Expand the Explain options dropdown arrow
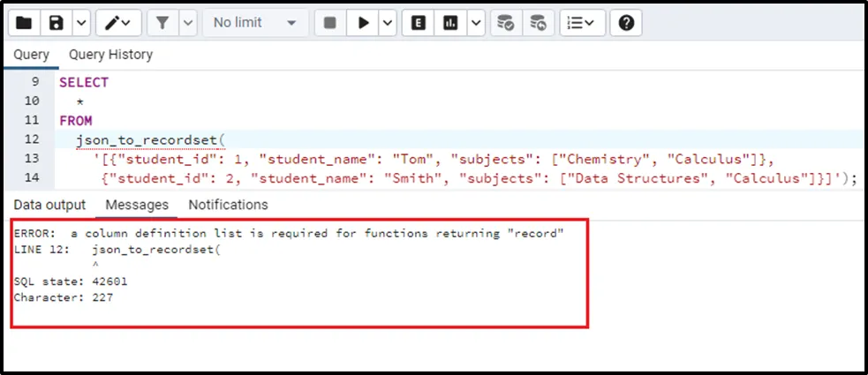The image size is (868, 375). [x=476, y=23]
